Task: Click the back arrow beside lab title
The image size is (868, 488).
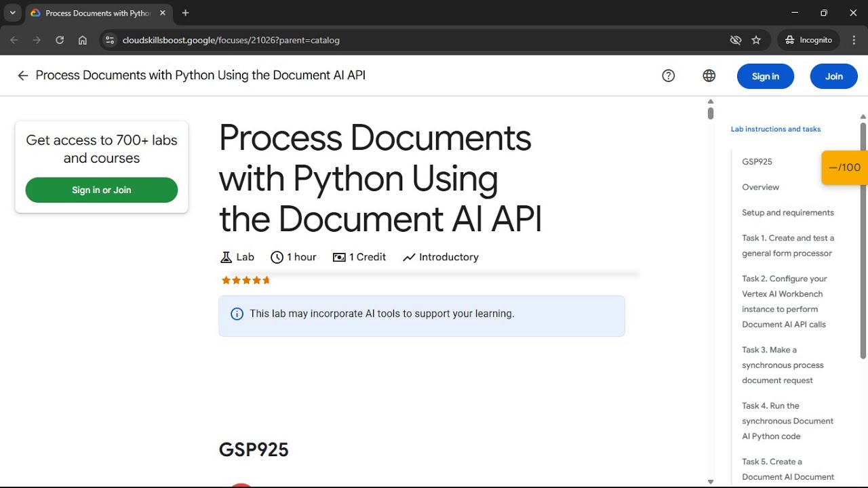Action: [22, 76]
